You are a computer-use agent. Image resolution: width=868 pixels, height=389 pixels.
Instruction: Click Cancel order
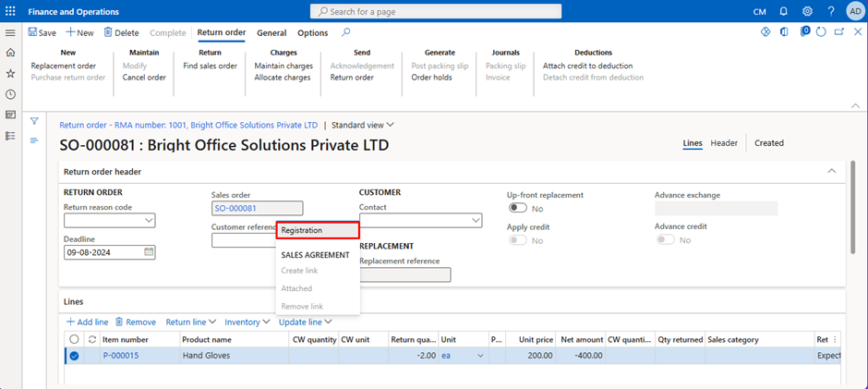point(144,77)
